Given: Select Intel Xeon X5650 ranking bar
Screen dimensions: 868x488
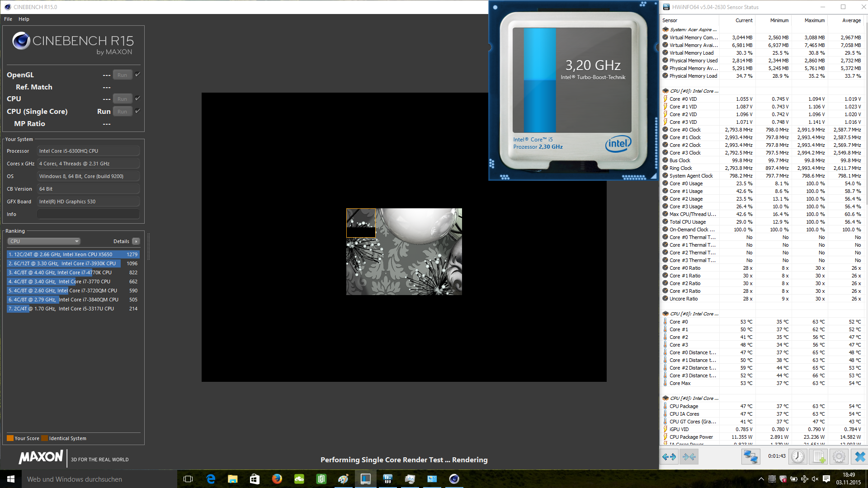Looking at the screenshot, I should click(x=72, y=254).
